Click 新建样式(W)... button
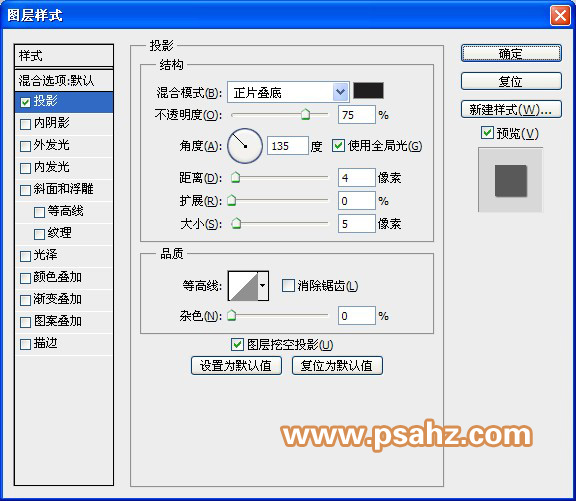Screen dimensions: 576x501 [x=511, y=109]
